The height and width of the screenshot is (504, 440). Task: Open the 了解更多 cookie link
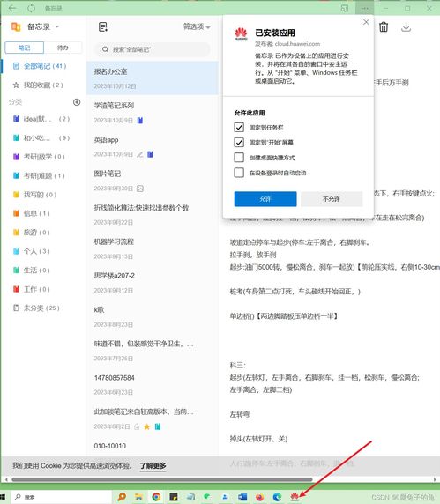153,465
